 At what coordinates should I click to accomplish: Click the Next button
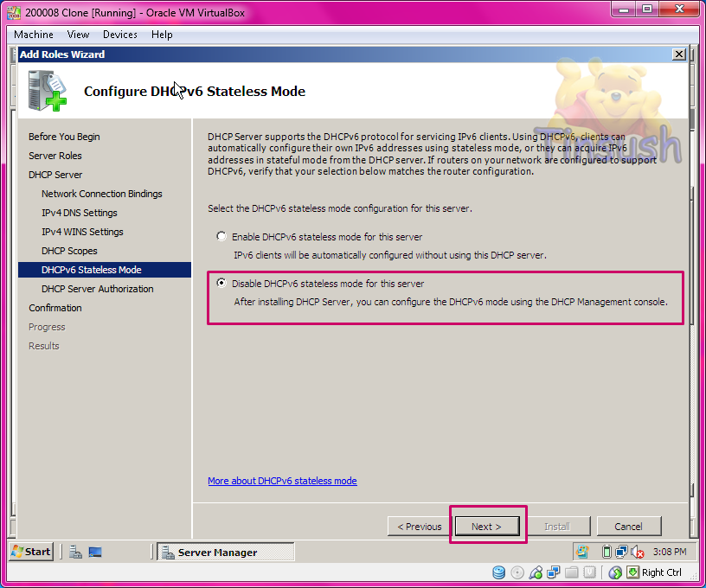pos(487,527)
